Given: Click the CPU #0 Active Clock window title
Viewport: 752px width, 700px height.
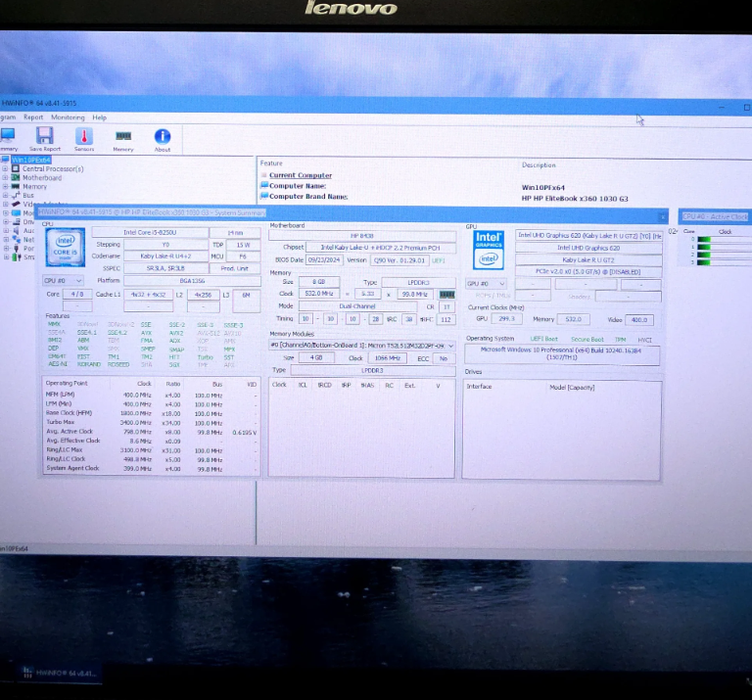Looking at the screenshot, I should coord(715,216).
